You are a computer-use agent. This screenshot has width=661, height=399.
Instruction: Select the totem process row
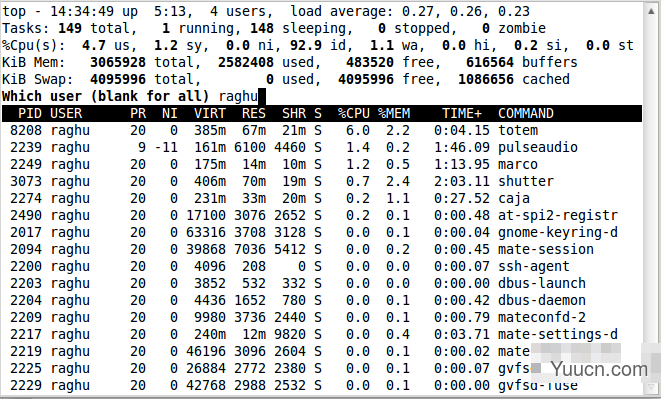pyautogui.click(x=322, y=130)
